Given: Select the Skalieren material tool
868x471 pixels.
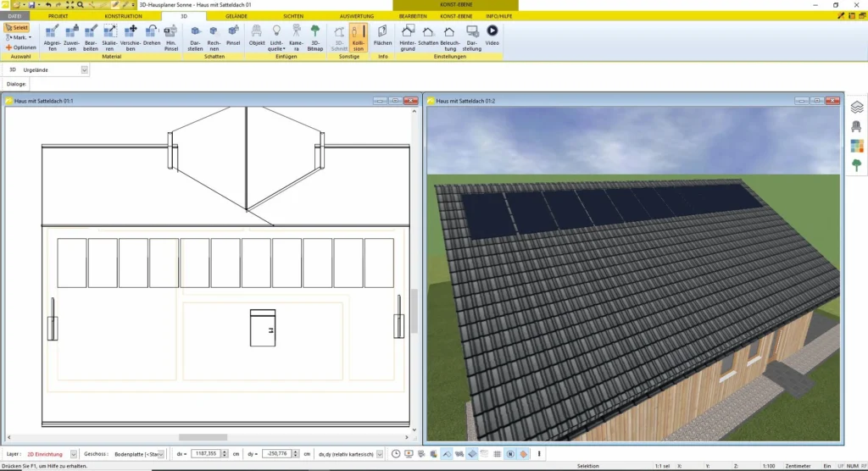Looking at the screenshot, I should 109,36.
